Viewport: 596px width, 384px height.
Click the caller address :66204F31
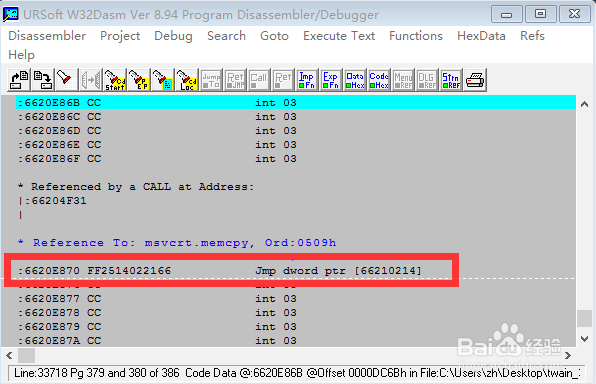(55, 201)
